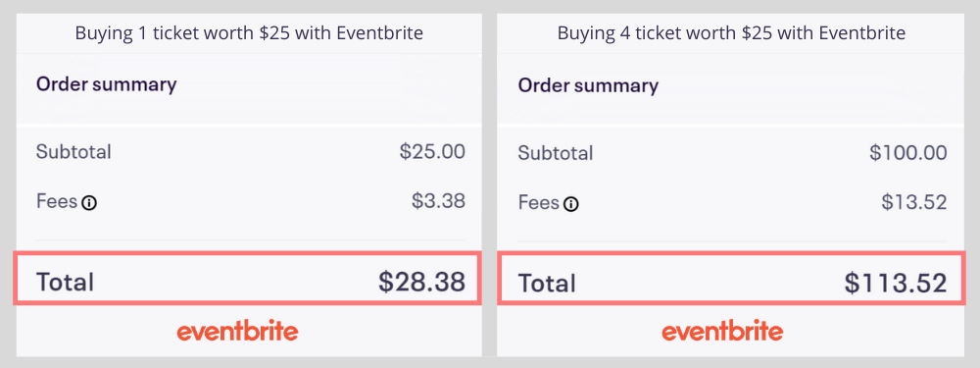
Task: Click the 'Buying 4 ticket' caption
Action: pos(731,32)
